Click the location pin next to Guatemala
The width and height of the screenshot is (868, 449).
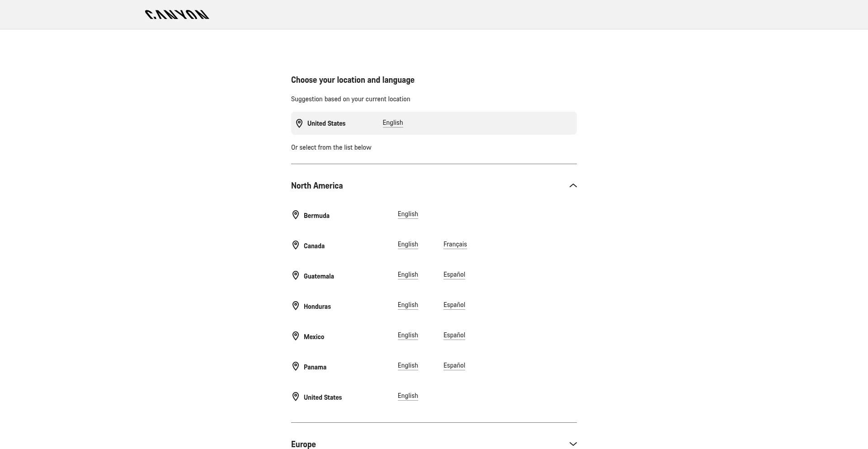[x=296, y=275]
